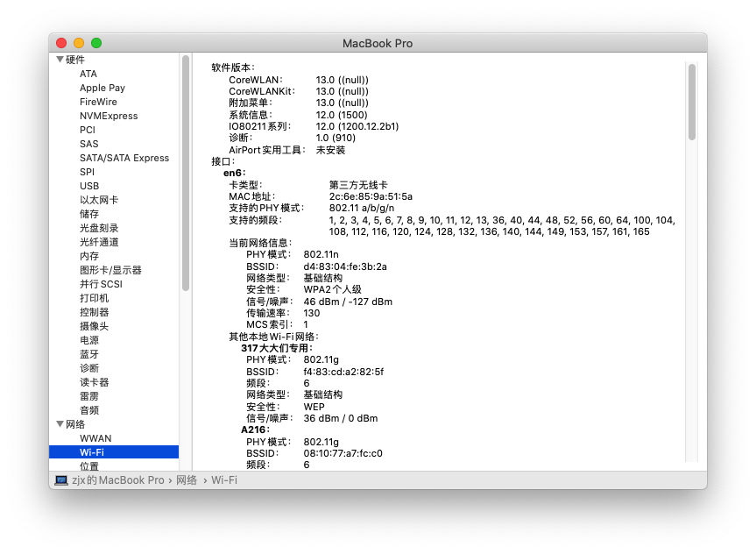Click the 46 dBm / -127 dBm value
This screenshot has height=554, width=756.
348,302
